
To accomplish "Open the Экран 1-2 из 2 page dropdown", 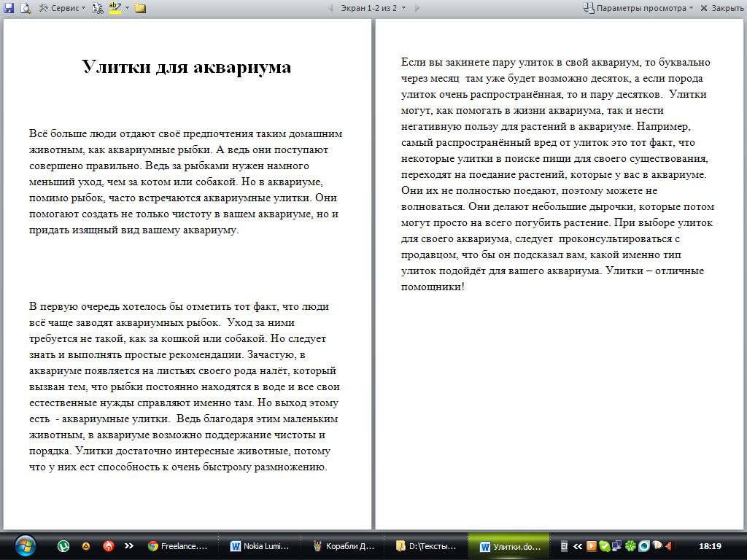I will point(373,7).
